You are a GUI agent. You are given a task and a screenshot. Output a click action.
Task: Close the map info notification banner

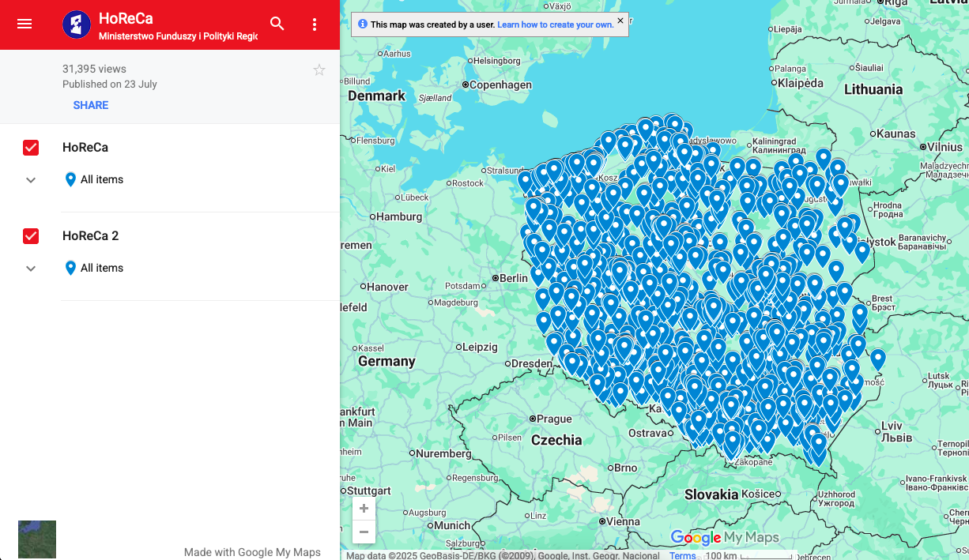(x=620, y=21)
